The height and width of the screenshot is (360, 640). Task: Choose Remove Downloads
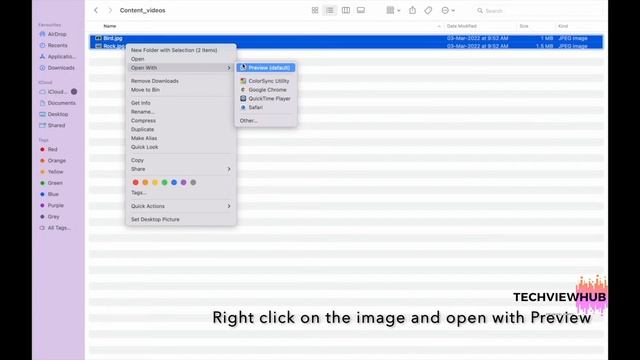click(x=180, y=81)
